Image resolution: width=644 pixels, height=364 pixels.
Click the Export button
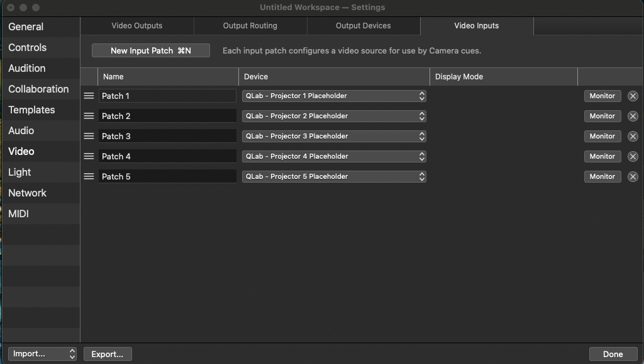107,353
